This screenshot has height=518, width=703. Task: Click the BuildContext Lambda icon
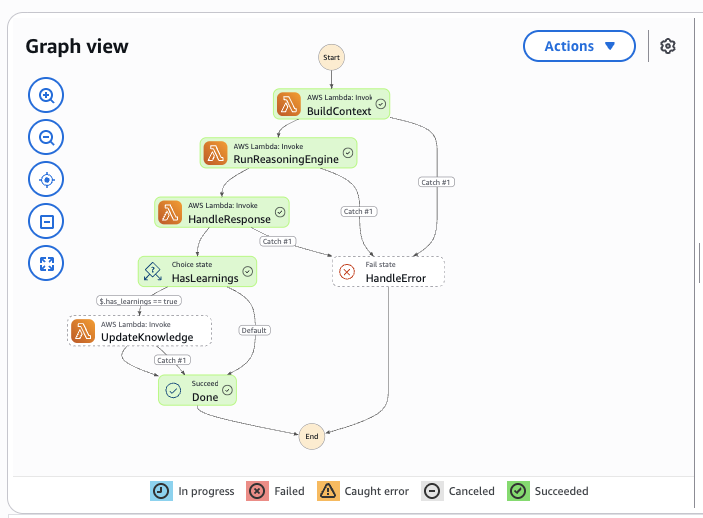(x=289, y=104)
